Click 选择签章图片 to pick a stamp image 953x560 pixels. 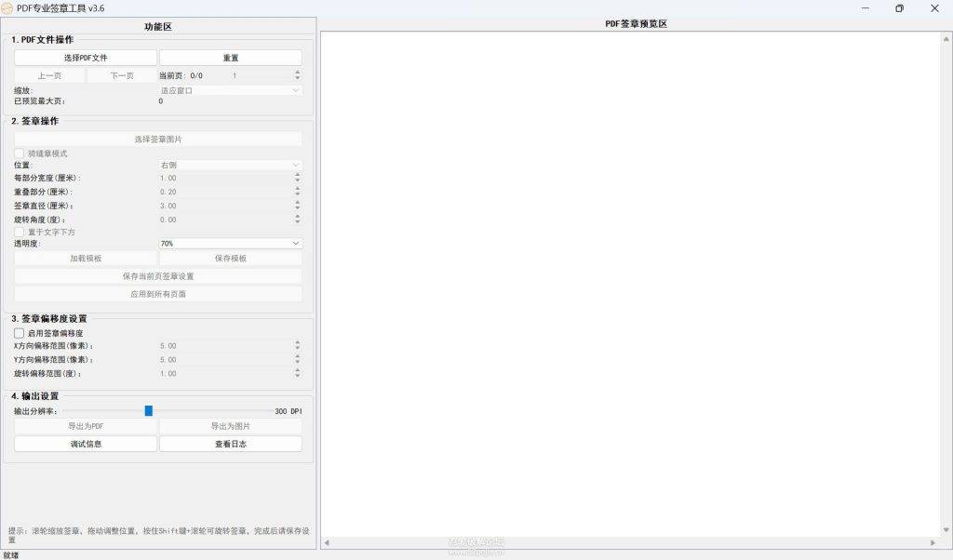[x=157, y=139]
